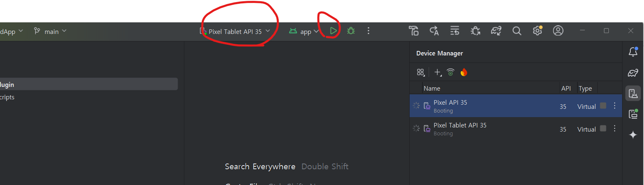Stop the booting Pixel Tablet API 35 device
Viewport: 644px width, 185px height.
point(603,128)
